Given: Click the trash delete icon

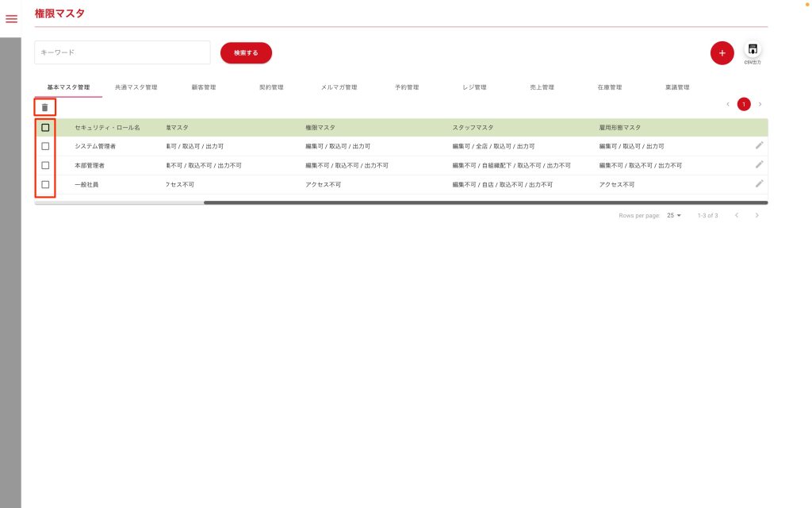Looking at the screenshot, I should click(45, 107).
